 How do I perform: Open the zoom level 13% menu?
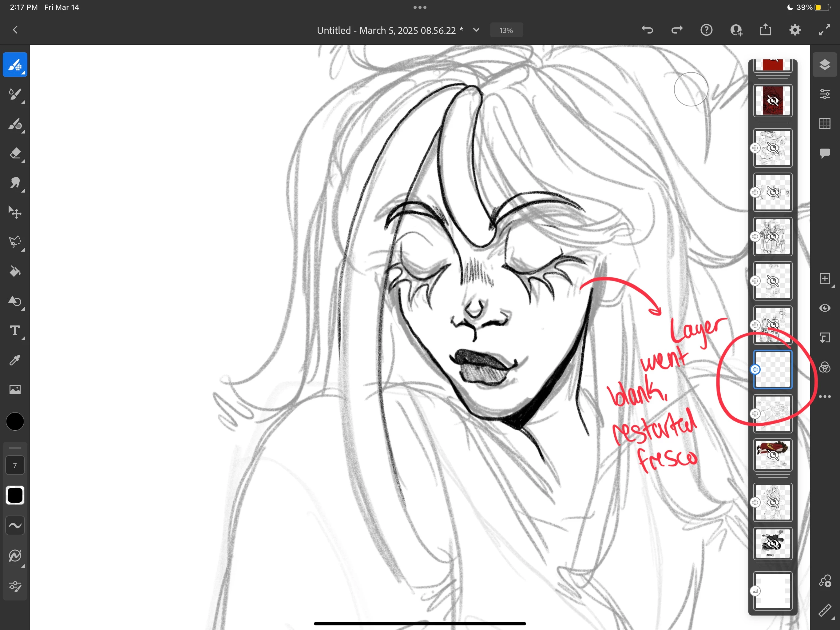coord(506,30)
